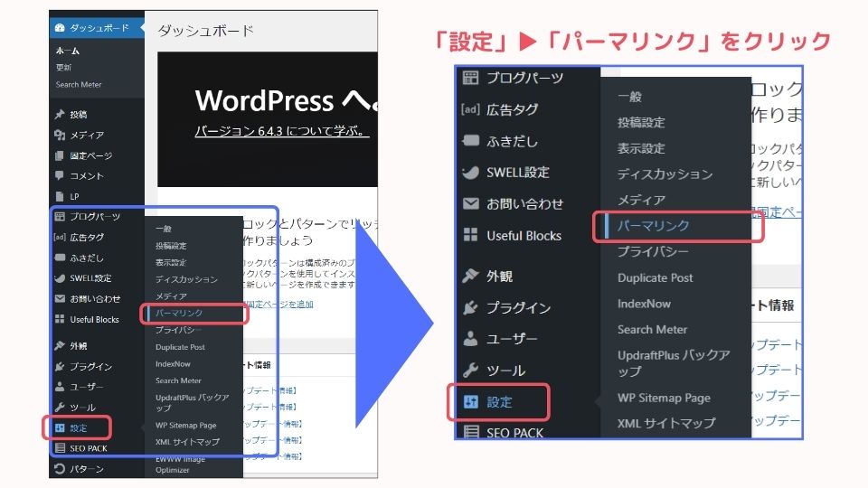The height and width of the screenshot is (488, 868).
Task: Click the 投稿 pushpin icon
Action: pos(60,115)
